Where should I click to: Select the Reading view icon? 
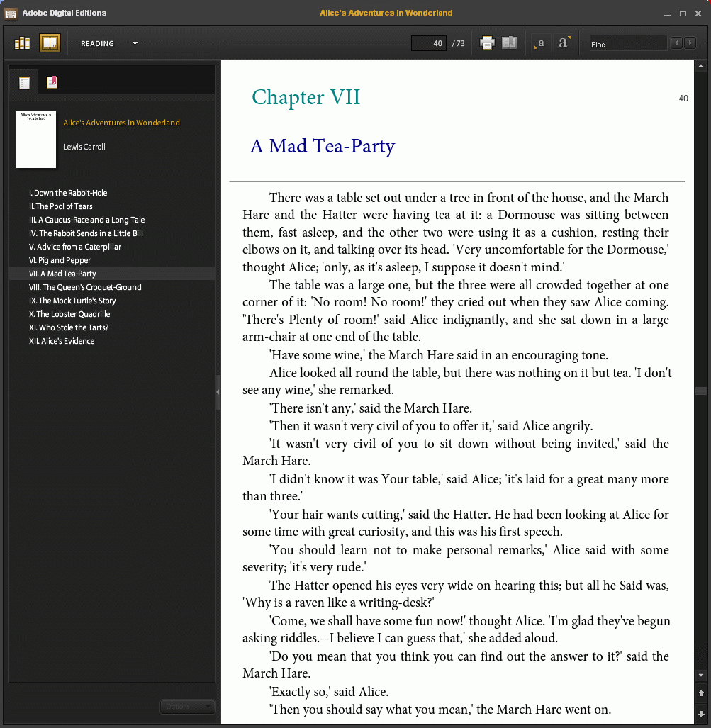point(50,43)
